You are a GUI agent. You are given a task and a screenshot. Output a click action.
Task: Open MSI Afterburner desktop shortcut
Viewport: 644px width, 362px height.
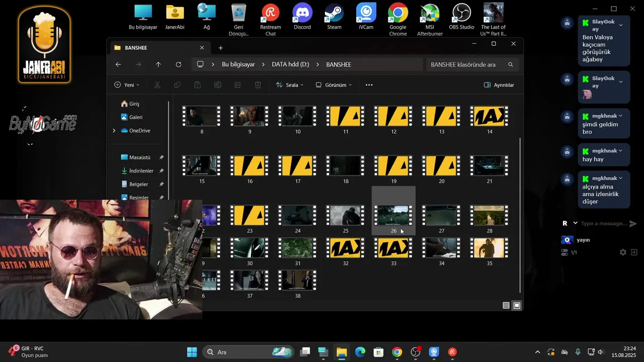[x=430, y=20]
